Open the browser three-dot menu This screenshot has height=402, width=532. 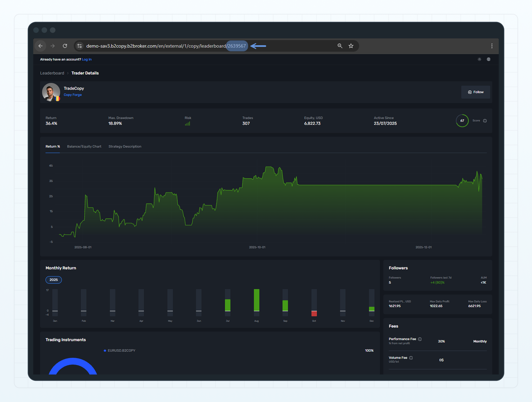pos(492,46)
